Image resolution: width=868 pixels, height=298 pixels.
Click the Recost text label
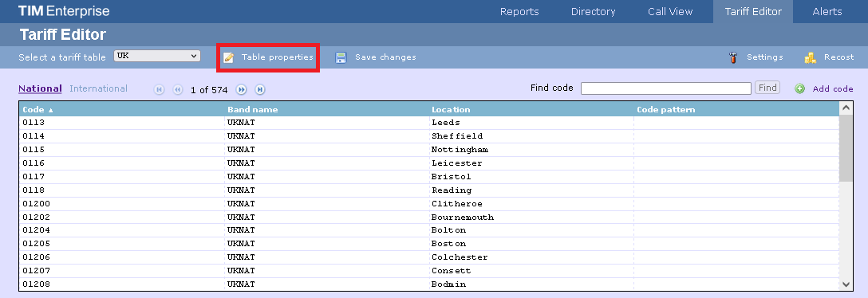click(838, 57)
